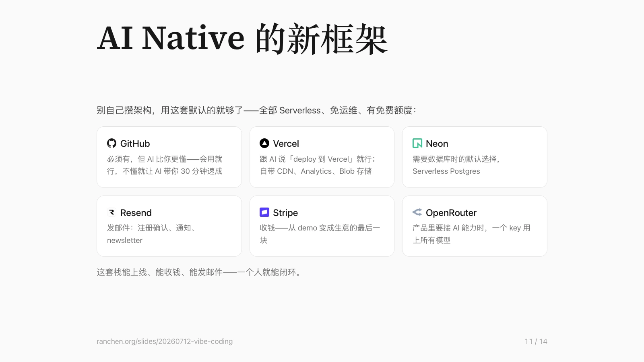Select the Vercel card title
Screen dimensions: 644x362
click(x=286, y=144)
